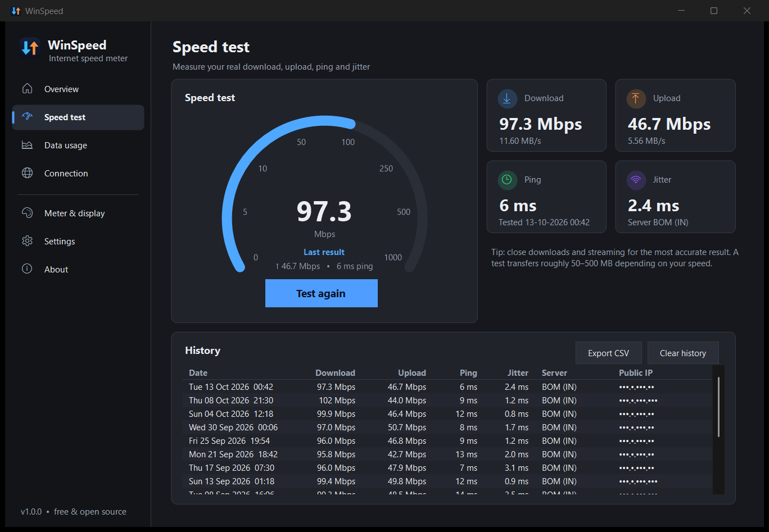Click the WinSpeed title bar app icon
This screenshot has height=532, width=769.
[16, 11]
